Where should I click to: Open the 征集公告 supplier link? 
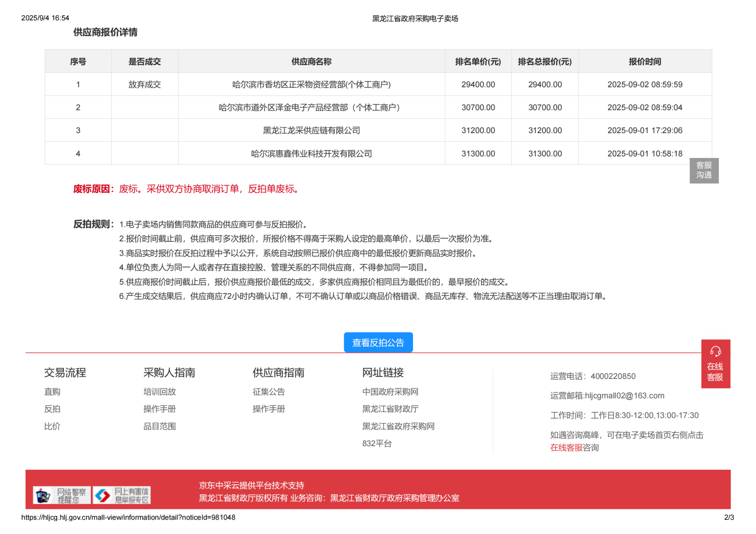tap(269, 392)
